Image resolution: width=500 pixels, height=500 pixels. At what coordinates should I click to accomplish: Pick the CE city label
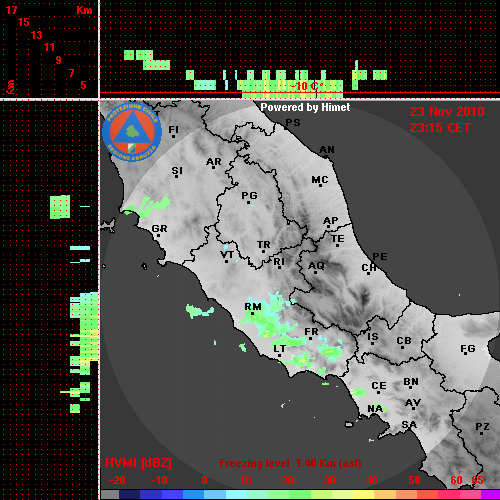379,386
